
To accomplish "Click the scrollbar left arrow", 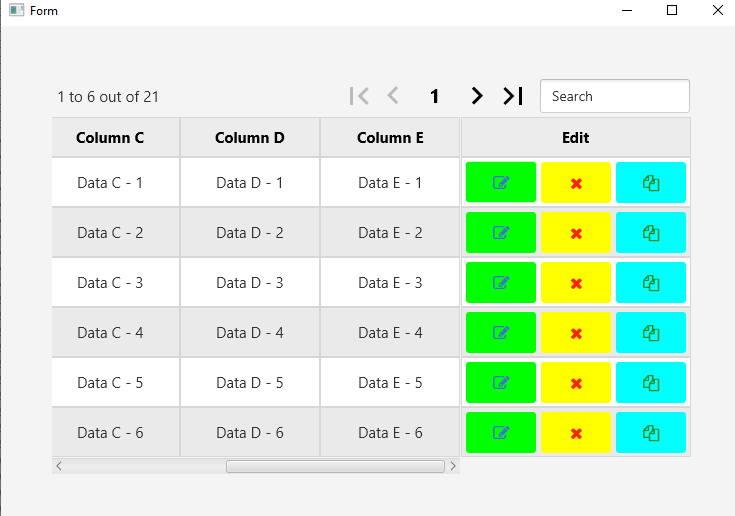I will coord(59,466).
